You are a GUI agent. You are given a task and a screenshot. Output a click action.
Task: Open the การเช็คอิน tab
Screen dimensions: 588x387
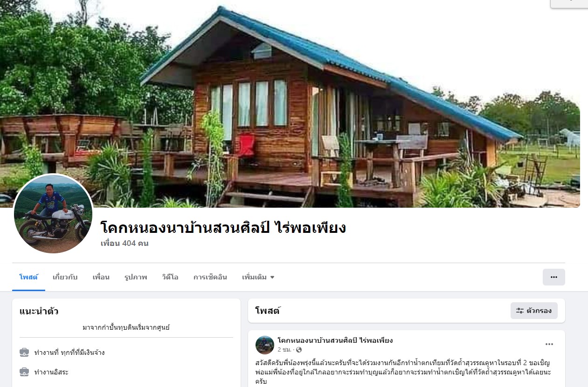pyautogui.click(x=210, y=277)
